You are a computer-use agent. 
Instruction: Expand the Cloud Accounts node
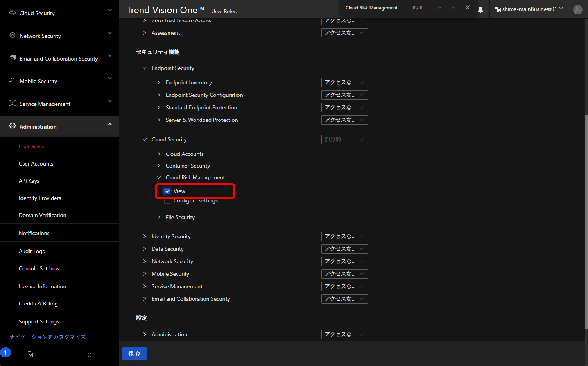pyautogui.click(x=159, y=154)
